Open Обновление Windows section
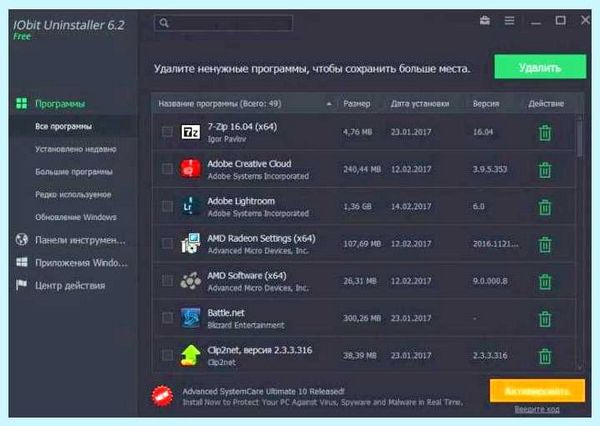The width and height of the screenshot is (600, 426). click(x=76, y=217)
